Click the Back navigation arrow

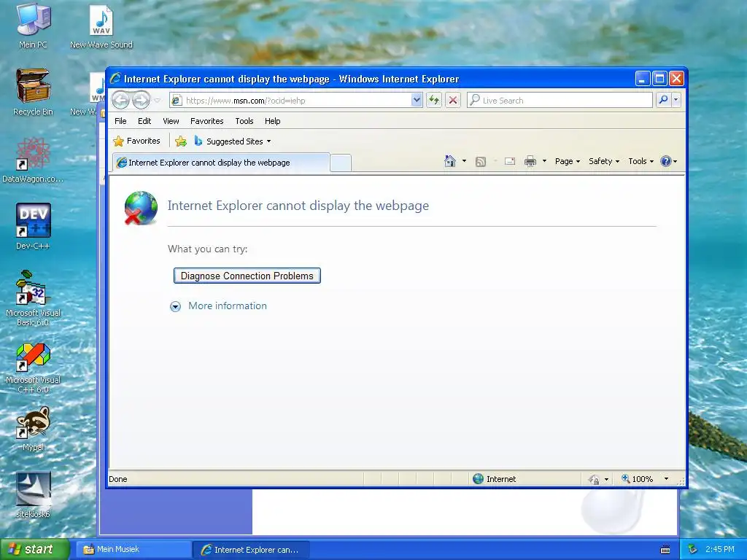coord(120,100)
